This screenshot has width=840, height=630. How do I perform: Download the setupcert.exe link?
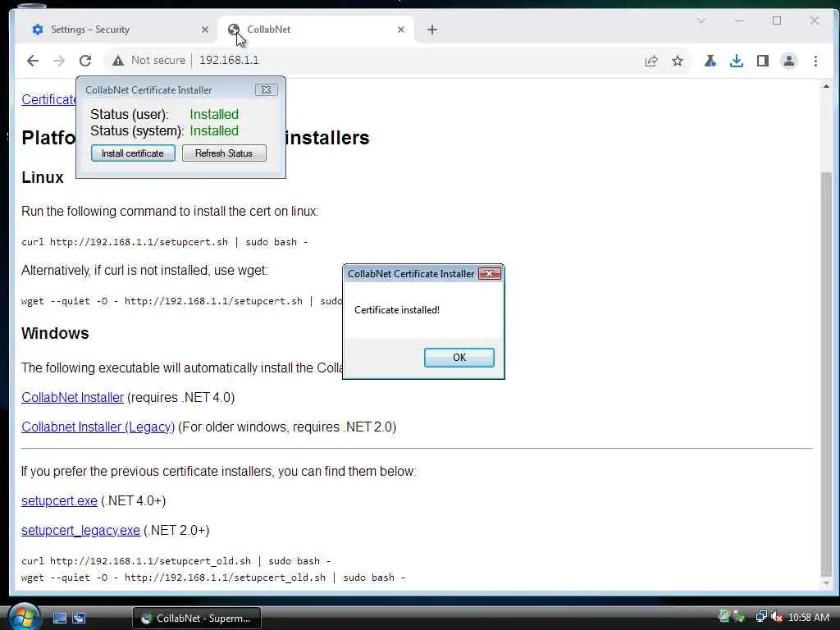(59, 501)
